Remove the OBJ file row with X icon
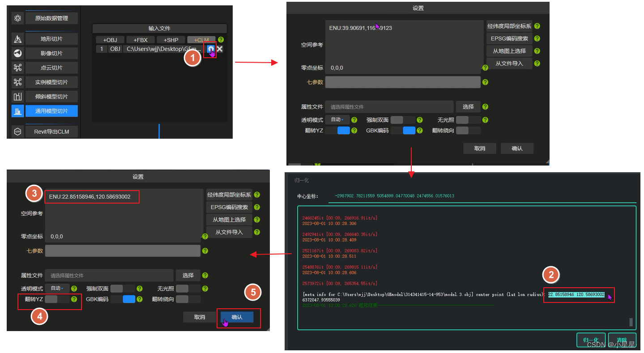Image resolution: width=644 pixels, height=353 pixels. 220,49
